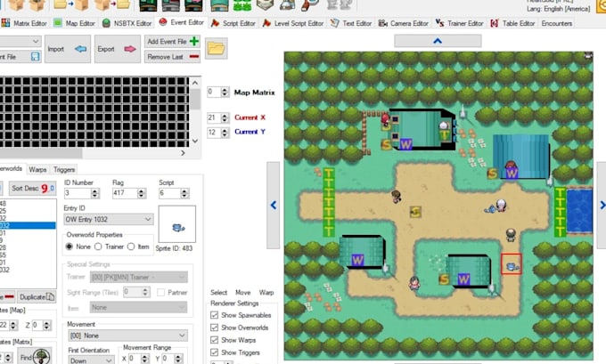606x364 pixels.
Task: Click the Find crosshair button
Action: (36, 357)
